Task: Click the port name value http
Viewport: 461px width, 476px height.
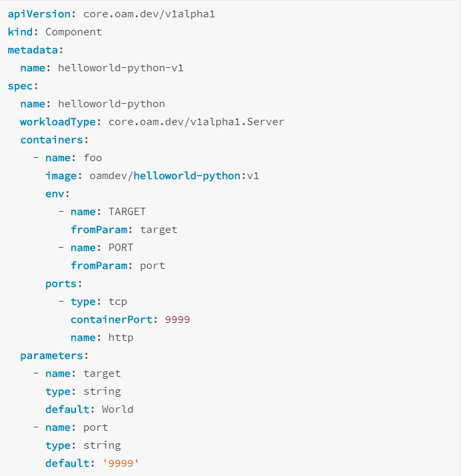Action: coord(121,338)
